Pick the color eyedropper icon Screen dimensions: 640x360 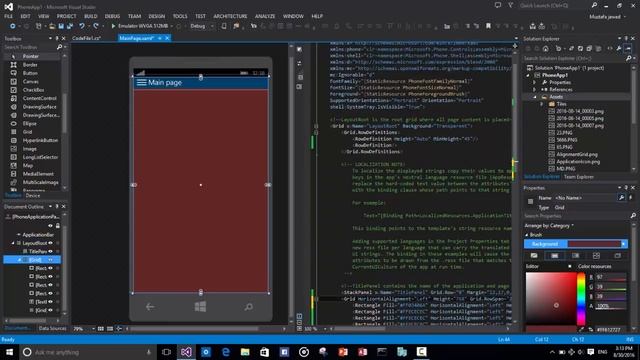click(x=582, y=329)
